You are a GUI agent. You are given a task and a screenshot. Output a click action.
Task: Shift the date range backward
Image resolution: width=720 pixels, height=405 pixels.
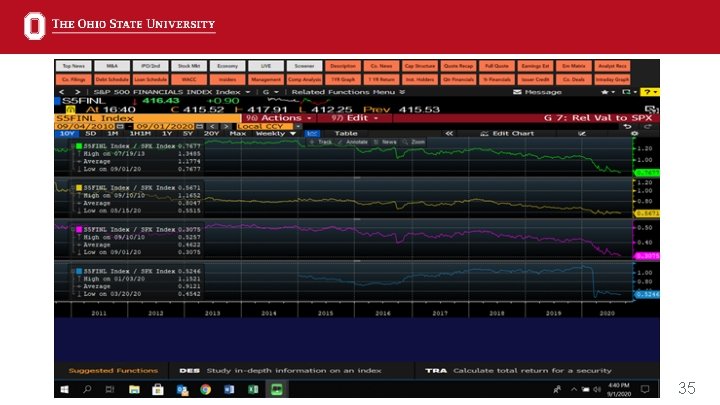[x=212, y=126]
